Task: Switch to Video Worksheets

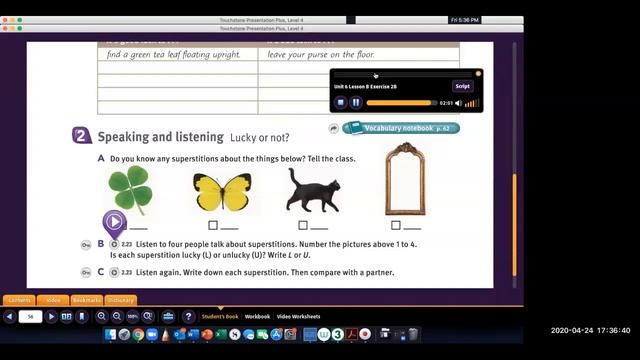Action: click(298, 316)
